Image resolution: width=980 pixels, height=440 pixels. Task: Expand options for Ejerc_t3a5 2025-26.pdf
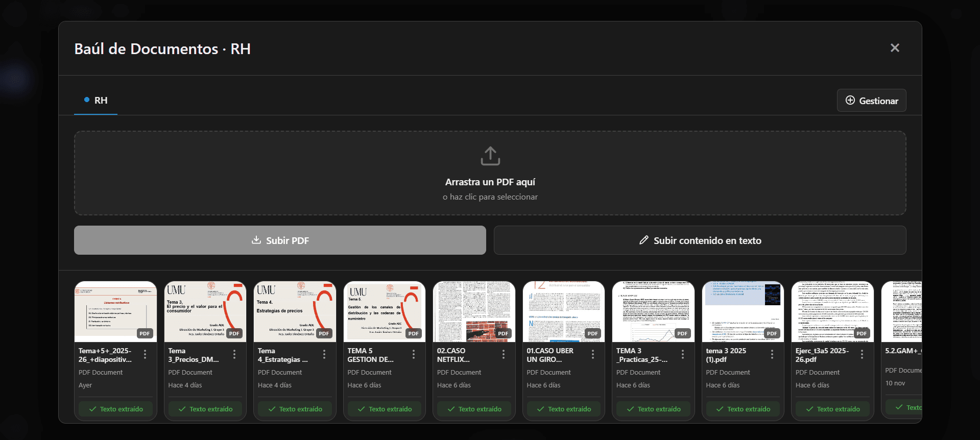pyautogui.click(x=862, y=354)
